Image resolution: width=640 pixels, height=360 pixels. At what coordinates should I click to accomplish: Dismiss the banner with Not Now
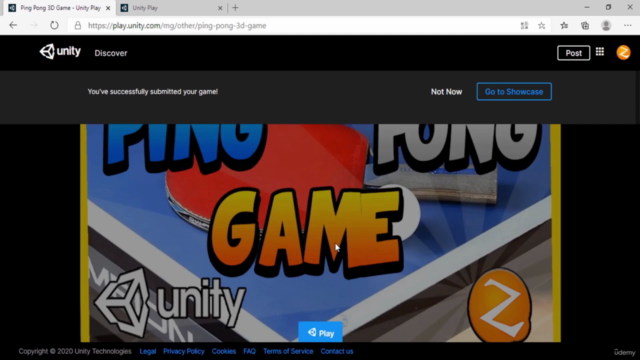[446, 92]
